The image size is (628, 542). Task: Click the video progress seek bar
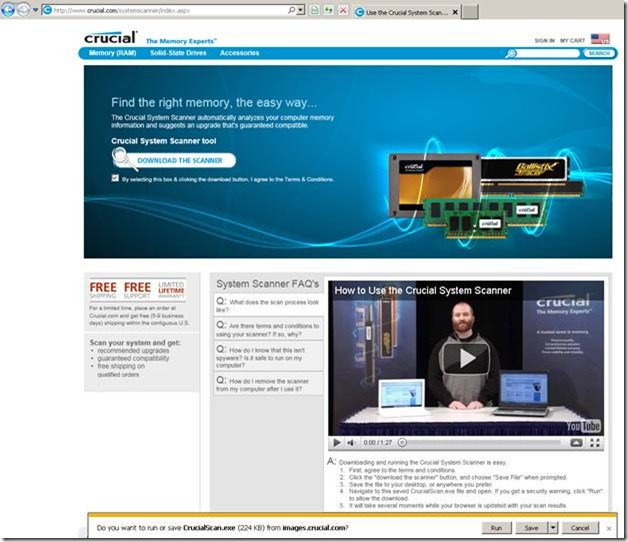[x=482, y=443]
